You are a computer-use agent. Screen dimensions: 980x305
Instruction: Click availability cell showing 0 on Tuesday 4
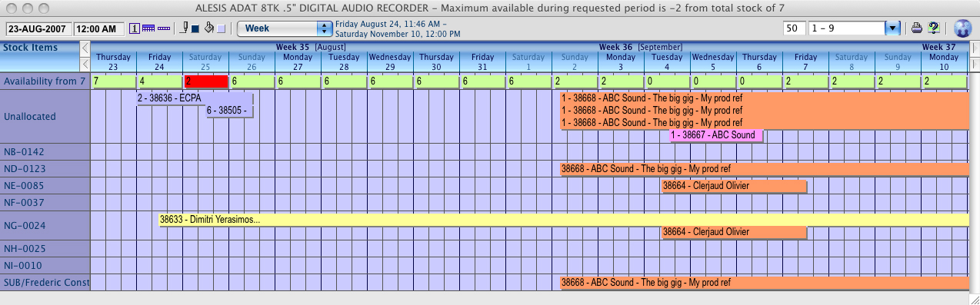[668, 81]
